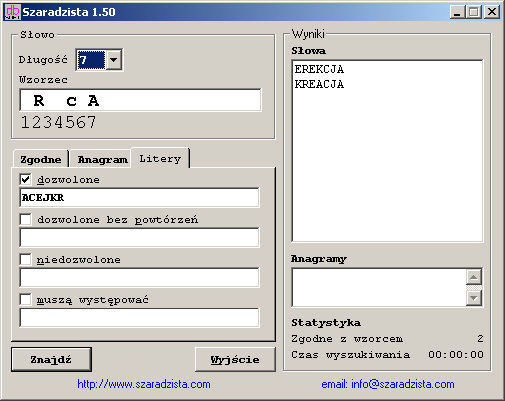Viewport: 505px width, 401px height.
Task: Select the Litery tab
Action: click(x=160, y=158)
